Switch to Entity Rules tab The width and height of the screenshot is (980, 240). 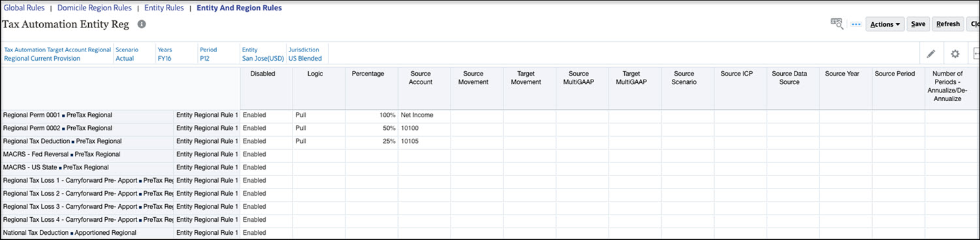click(x=164, y=8)
